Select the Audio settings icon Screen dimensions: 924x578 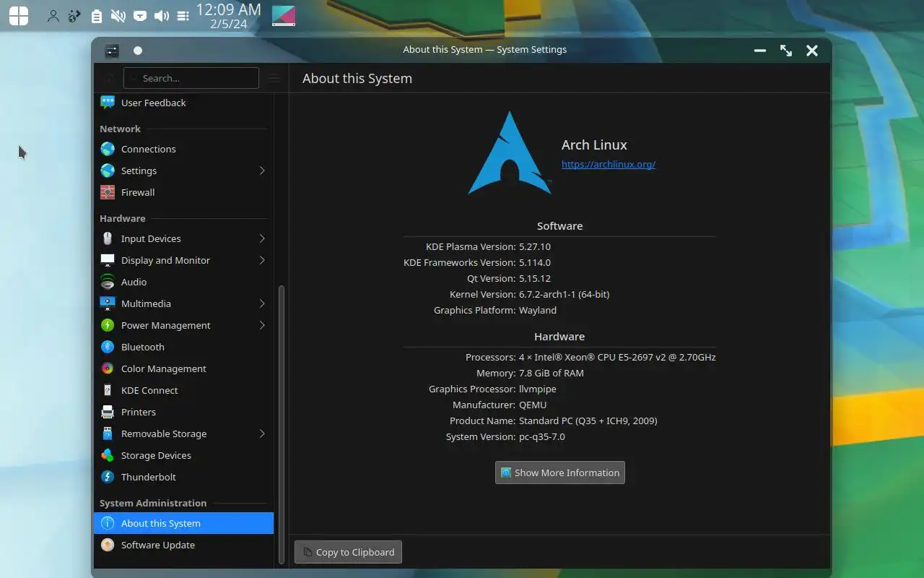(x=108, y=282)
